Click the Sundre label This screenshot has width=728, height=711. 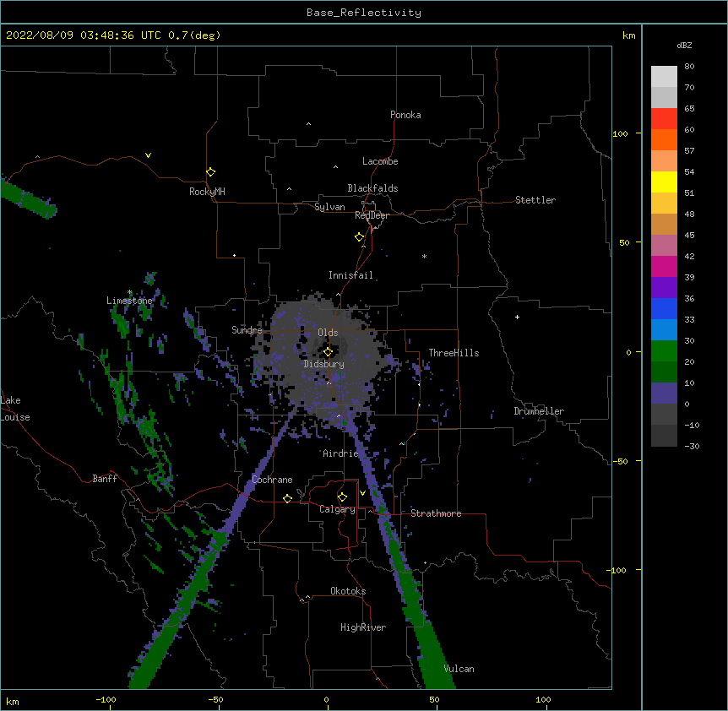[x=247, y=330]
